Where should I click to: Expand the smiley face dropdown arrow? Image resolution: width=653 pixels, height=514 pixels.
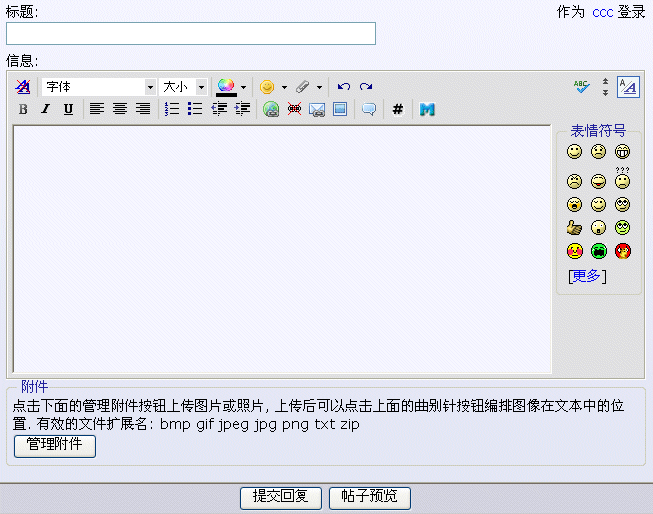[x=284, y=87]
